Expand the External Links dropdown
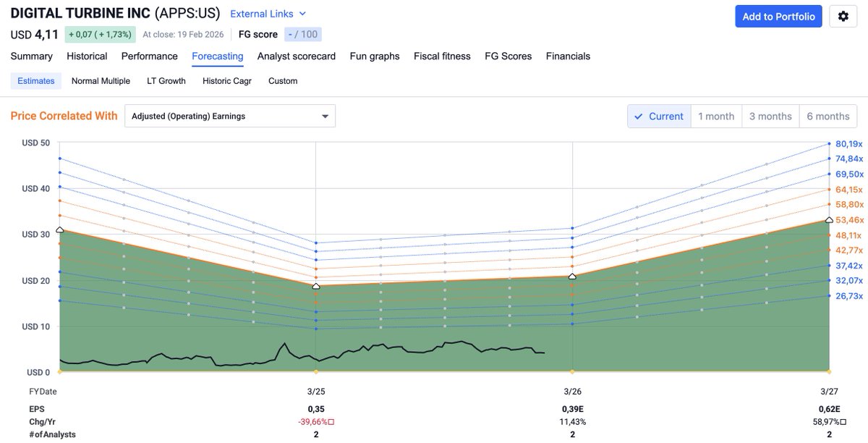868x443 pixels. 262,13
